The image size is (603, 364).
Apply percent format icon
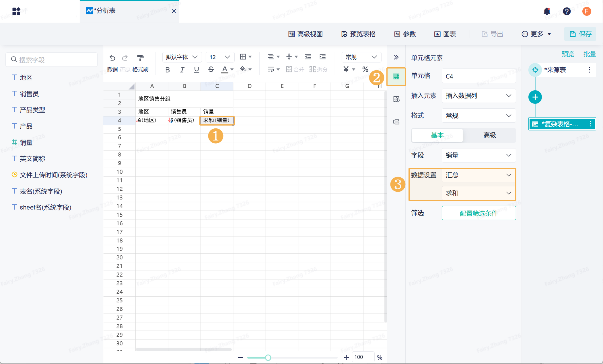click(365, 69)
